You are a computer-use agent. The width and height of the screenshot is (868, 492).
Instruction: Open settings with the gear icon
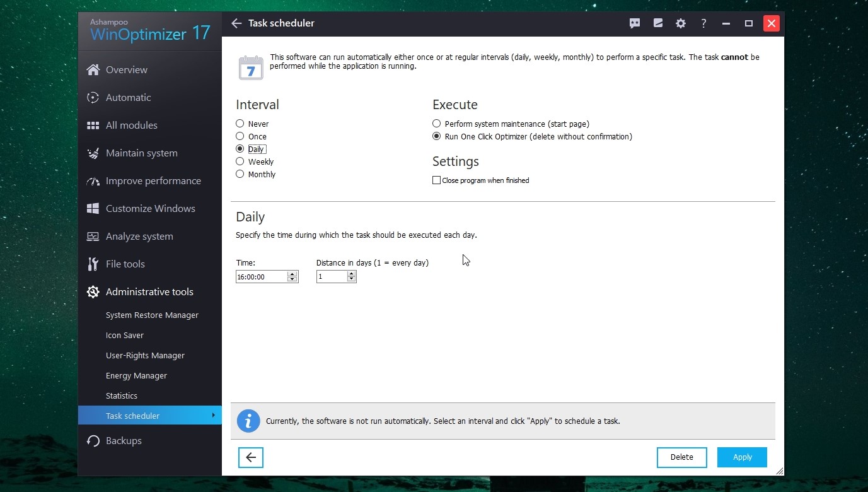pyautogui.click(x=681, y=23)
